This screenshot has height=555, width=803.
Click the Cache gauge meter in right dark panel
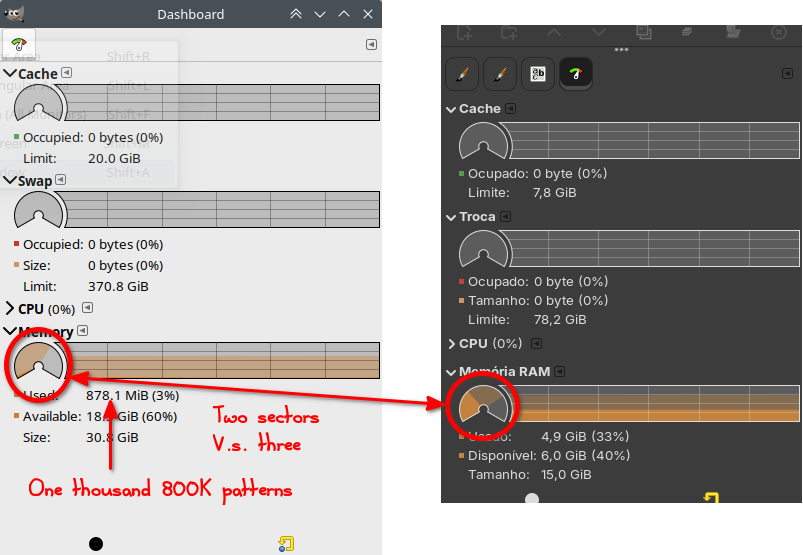click(483, 141)
